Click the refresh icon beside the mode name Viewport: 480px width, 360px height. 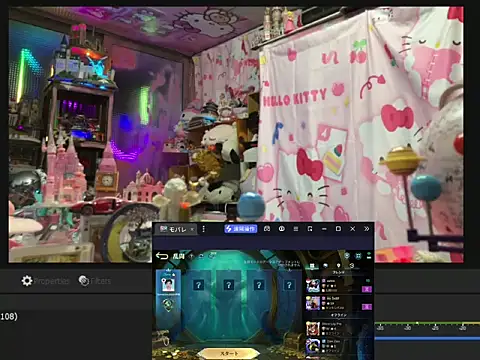pyautogui.click(x=201, y=256)
